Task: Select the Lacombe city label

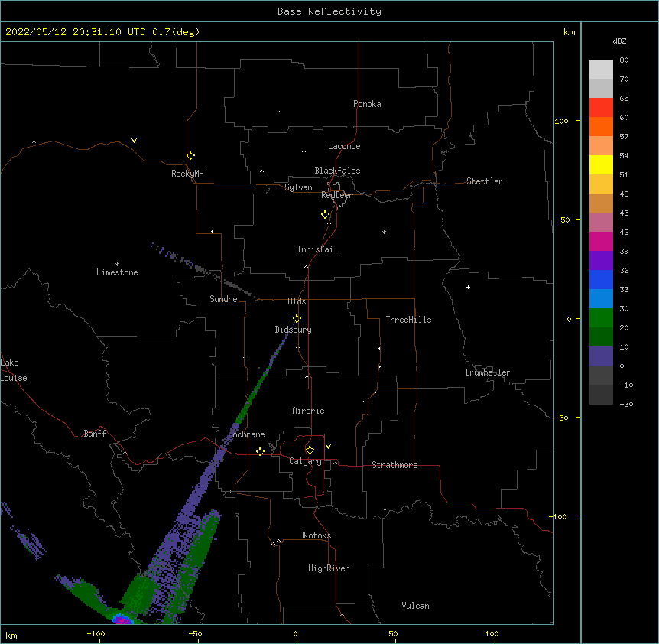Action: (344, 146)
